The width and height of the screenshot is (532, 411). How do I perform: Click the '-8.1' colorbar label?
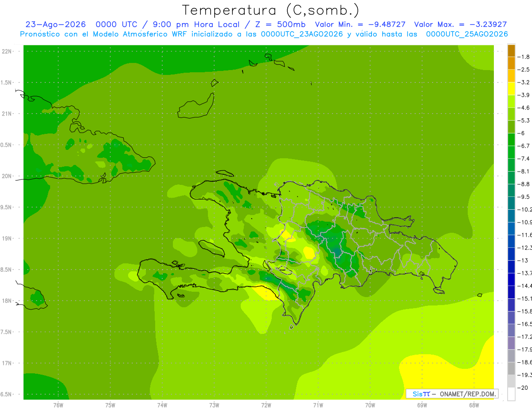524,172
